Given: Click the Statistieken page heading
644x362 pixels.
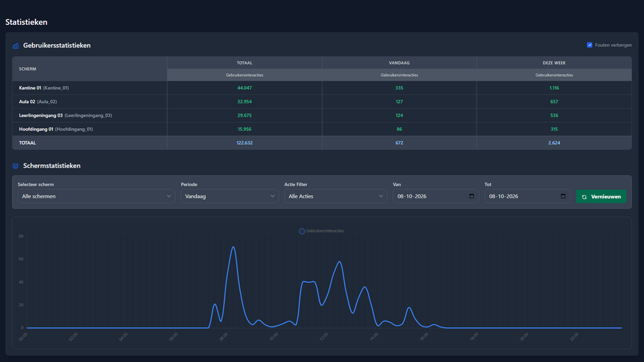Looking at the screenshot, I should [26, 22].
